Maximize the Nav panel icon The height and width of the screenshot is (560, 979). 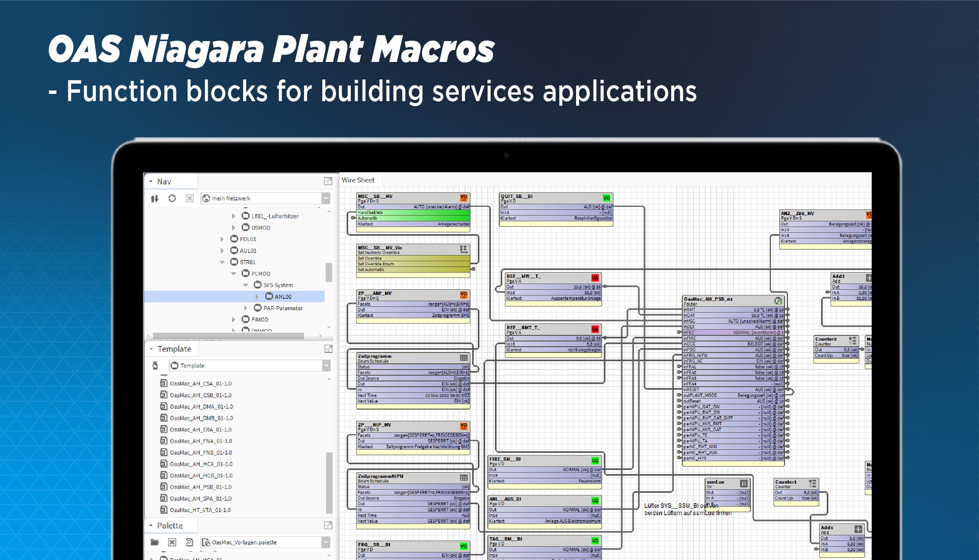(x=328, y=181)
